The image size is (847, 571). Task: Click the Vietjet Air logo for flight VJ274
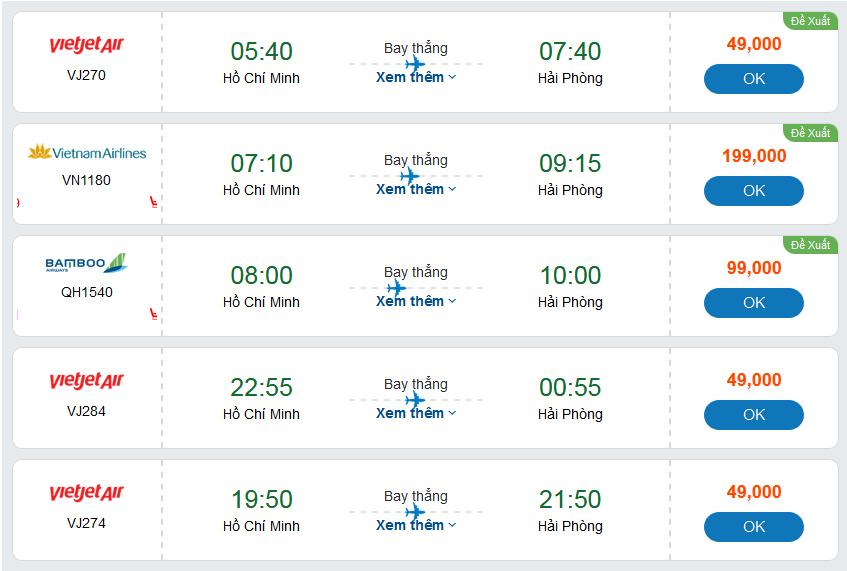tap(86, 494)
